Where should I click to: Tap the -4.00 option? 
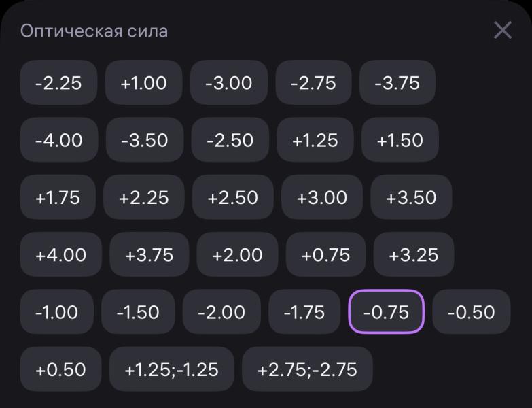pos(59,140)
